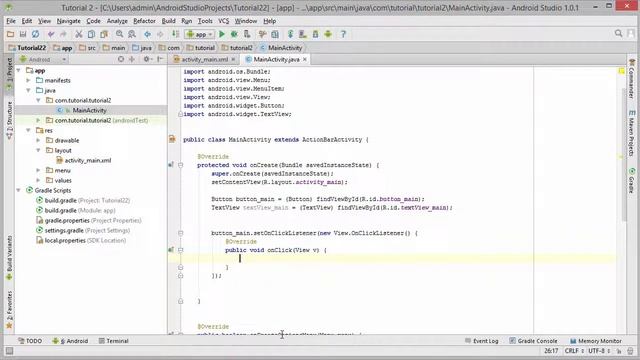Click the Redo toolbar arrow
Screen dimensions: 640x360
[x=63, y=34]
